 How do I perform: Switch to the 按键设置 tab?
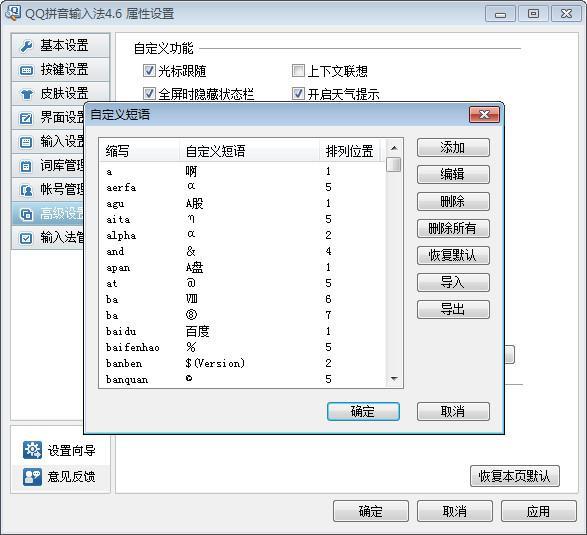tap(60, 70)
